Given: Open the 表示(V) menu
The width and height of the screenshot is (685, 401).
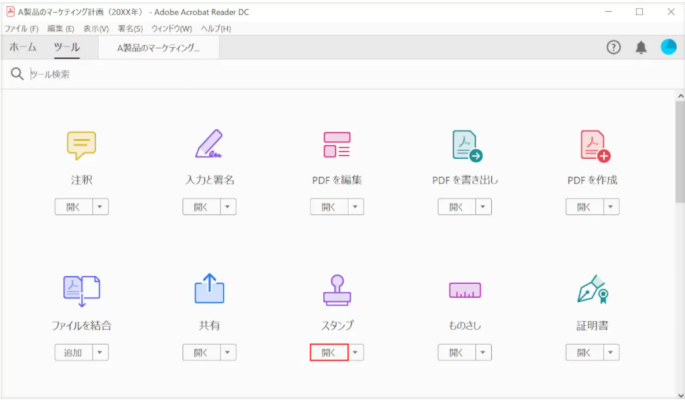Looking at the screenshot, I should point(96,29).
